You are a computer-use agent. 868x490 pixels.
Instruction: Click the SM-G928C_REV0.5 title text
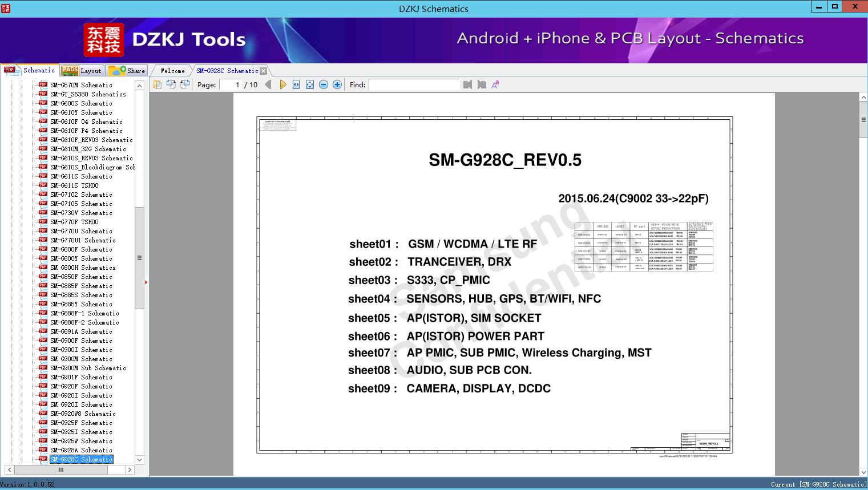point(505,160)
